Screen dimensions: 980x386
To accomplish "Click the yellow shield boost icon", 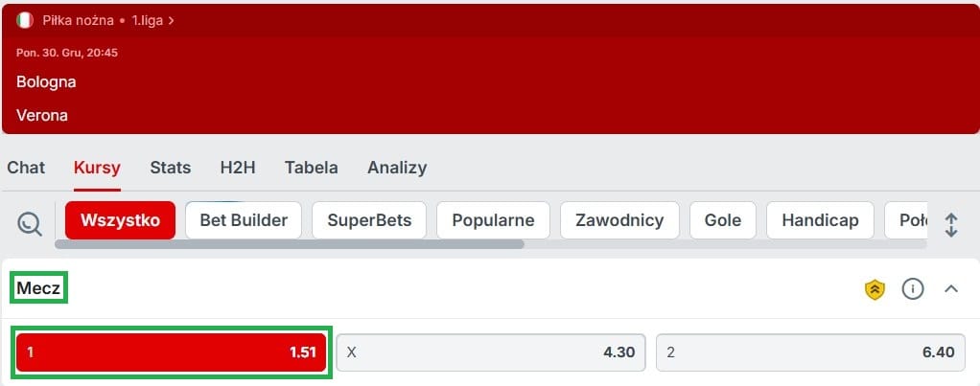I will 875,289.
